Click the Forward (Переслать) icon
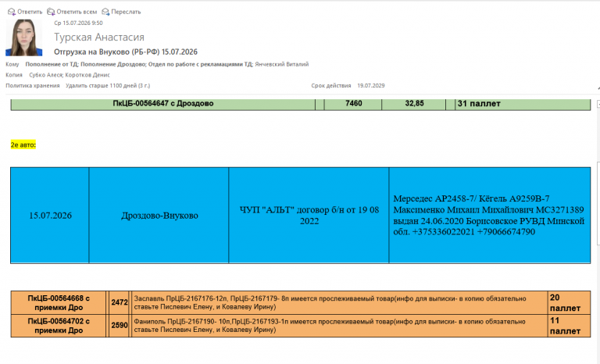 pos(105,12)
